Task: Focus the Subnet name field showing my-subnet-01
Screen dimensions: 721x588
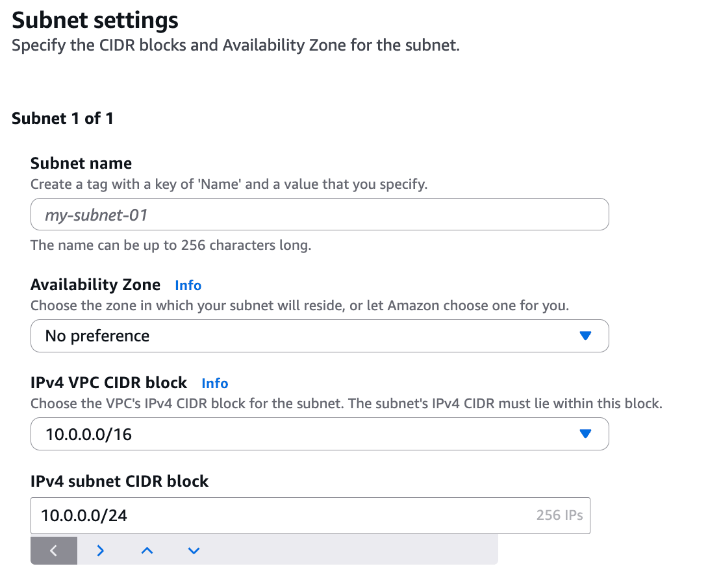Action: (x=320, y=214)
